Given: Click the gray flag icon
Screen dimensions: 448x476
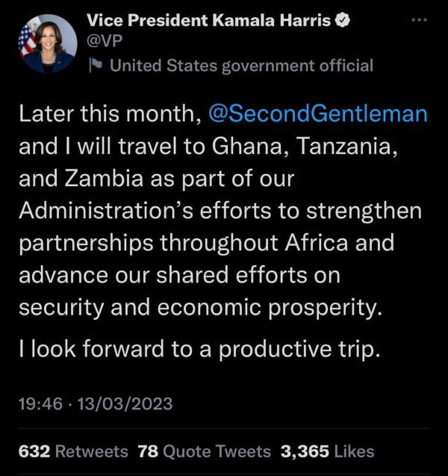Looking at the screenshot, I should (x=95, y=66).
